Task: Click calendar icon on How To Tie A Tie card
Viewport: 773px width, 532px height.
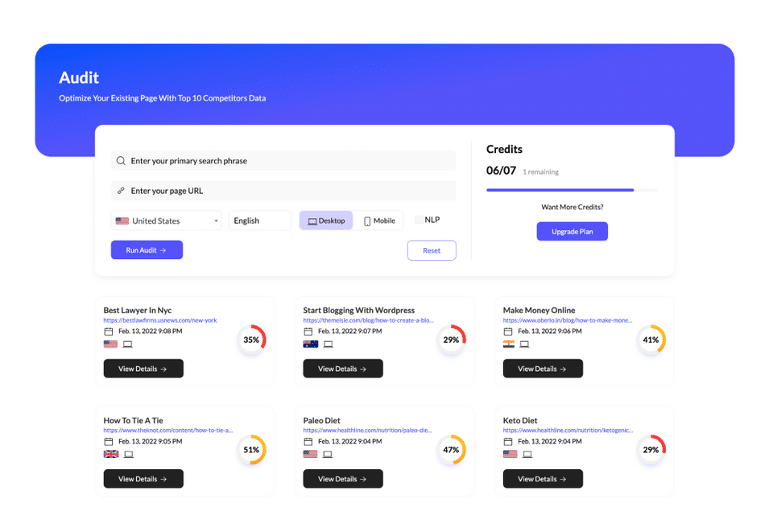Action: click(109, 442)
